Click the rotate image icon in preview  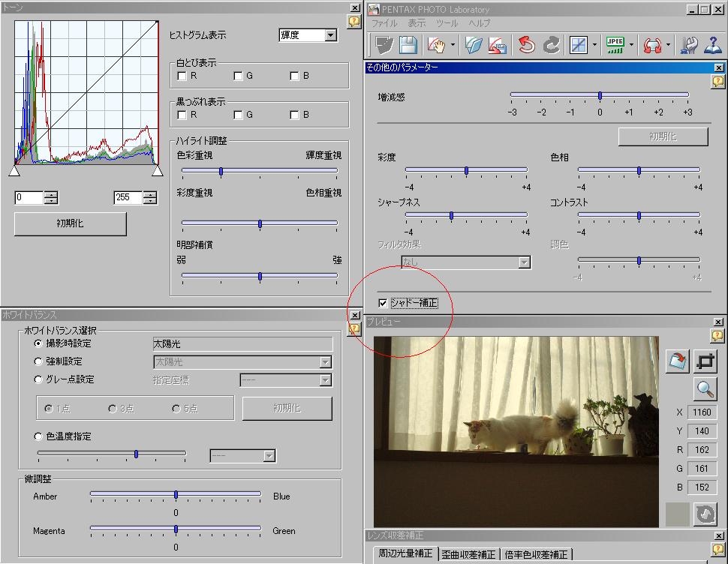[x=678, y=361]
